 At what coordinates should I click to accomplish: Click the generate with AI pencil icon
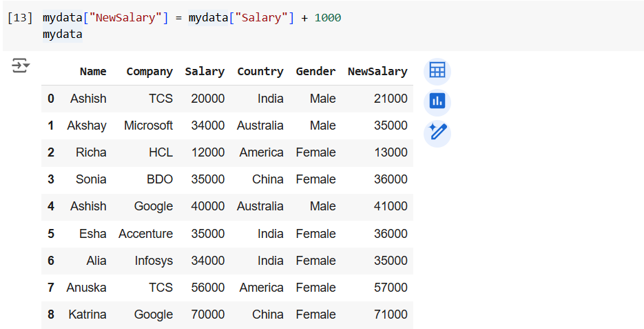pyautogui.click(x=437, y=132)
